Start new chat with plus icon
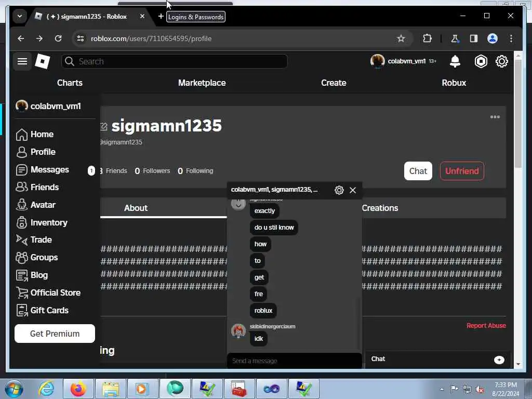The height and width of the screenshot is (399, 532). click(x=499, y=360)
